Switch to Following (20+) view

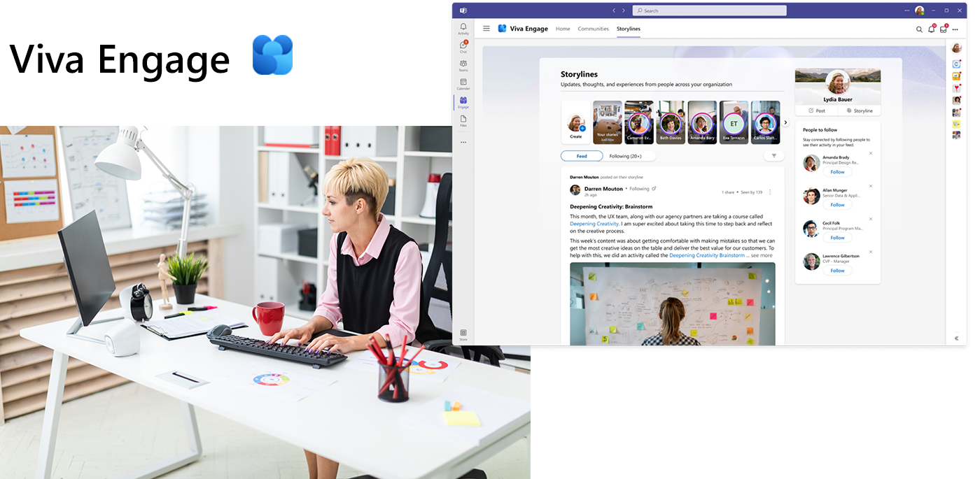[625, 156]
